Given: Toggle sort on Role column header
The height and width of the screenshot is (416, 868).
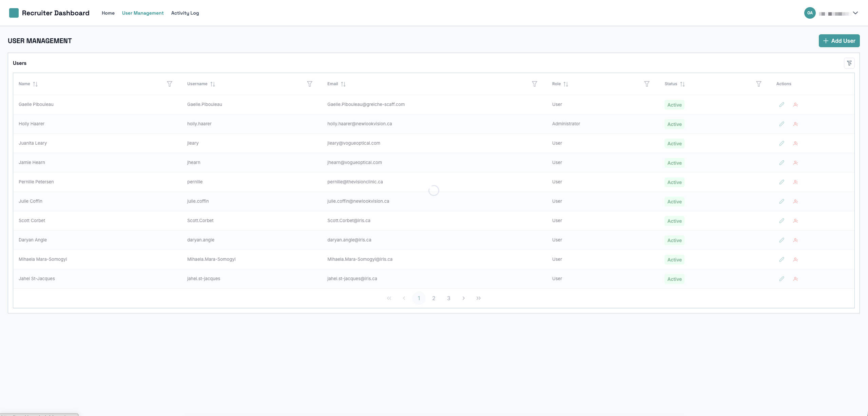Looking at the screenshot, I should (x=566, y=84).
